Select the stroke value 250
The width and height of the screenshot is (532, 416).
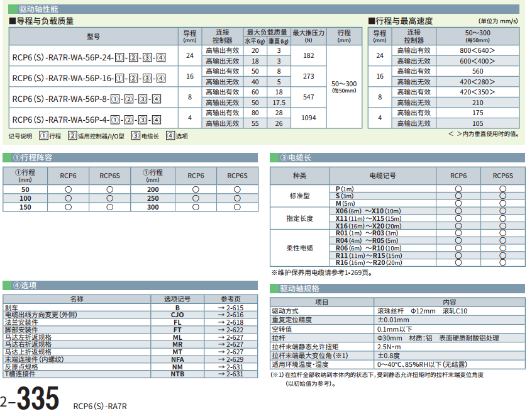coord(153,198)
